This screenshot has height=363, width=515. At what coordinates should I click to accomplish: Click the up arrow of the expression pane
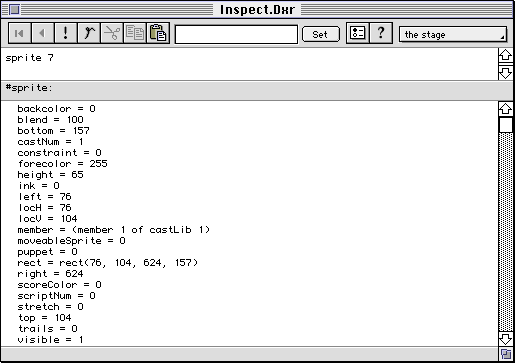click(x=506, y=55)
